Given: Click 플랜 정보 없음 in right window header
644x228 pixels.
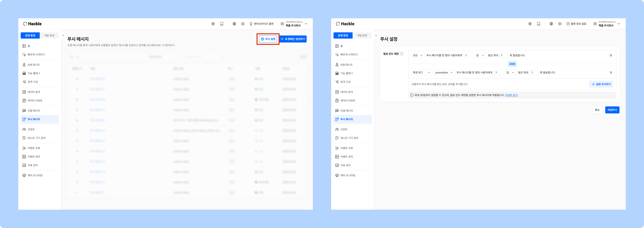Looking at the screenshot, I should coord(576,24).
